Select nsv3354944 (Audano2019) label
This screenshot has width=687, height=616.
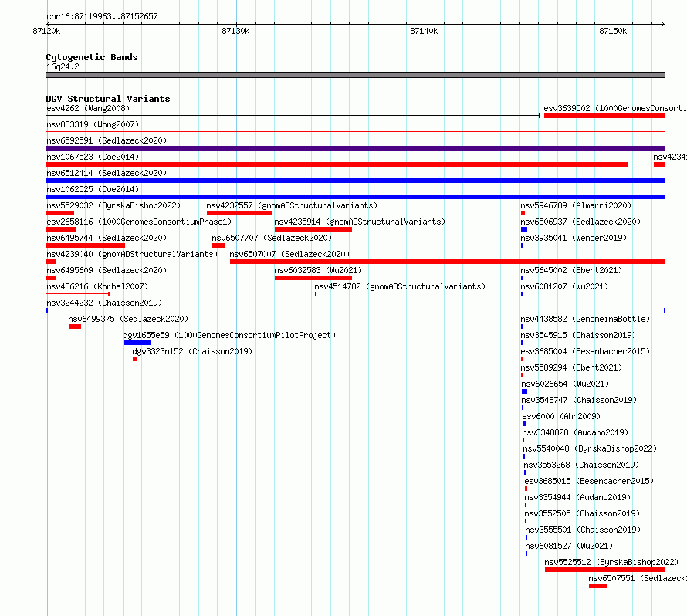click(577, 497)
